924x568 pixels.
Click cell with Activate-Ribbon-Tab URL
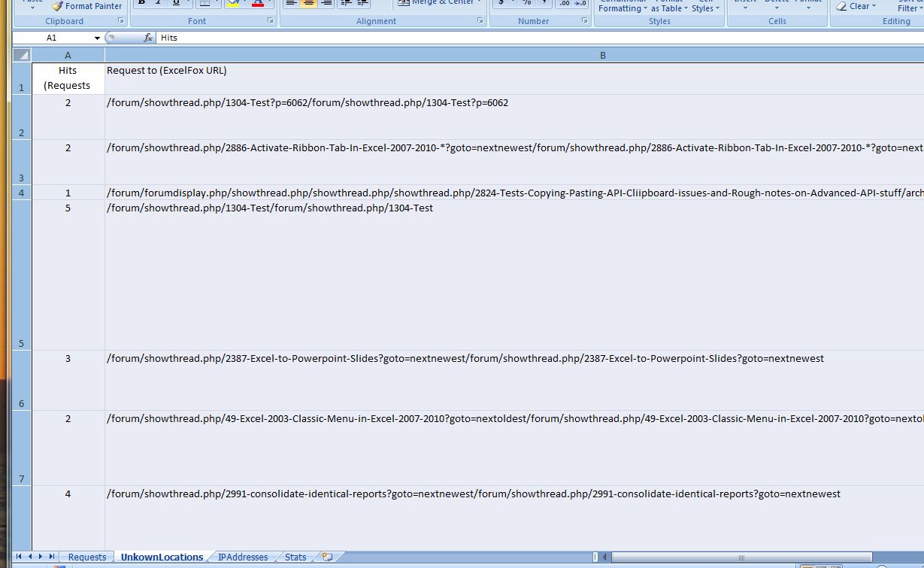(x=514, y=162)
